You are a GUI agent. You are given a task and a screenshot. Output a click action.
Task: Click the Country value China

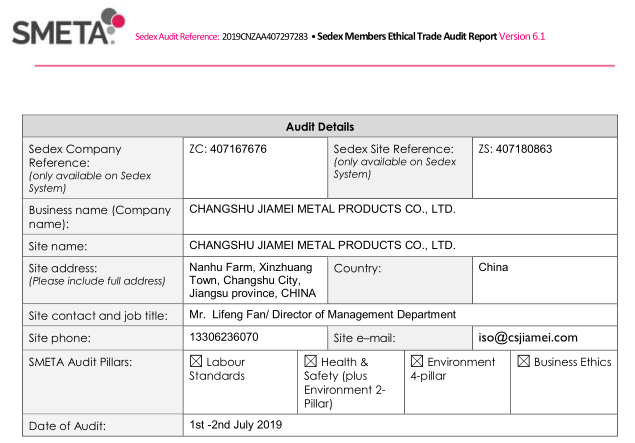point(493,267)
